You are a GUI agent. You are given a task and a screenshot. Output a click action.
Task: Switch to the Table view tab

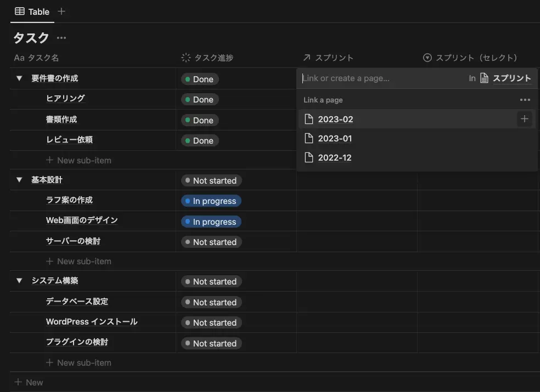tap(32, 12)
